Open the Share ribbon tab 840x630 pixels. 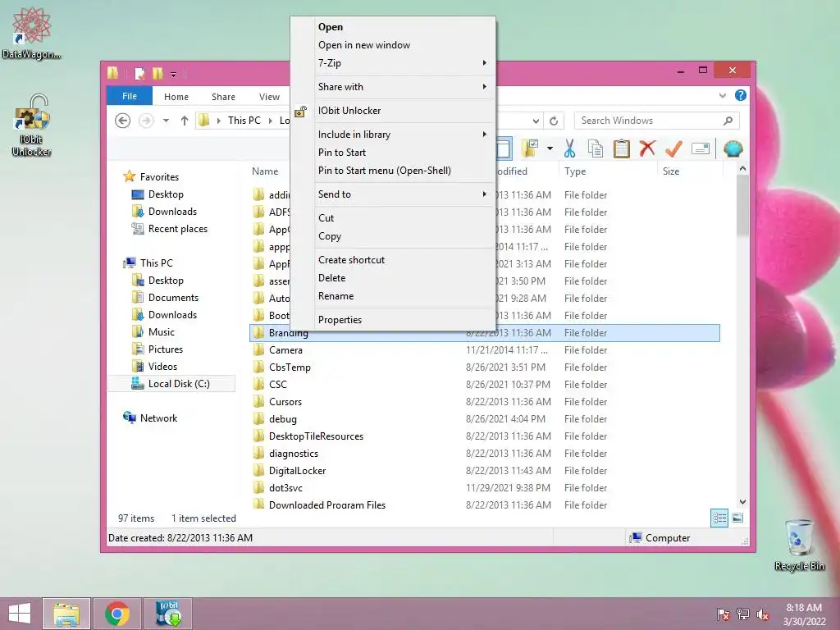223,97
